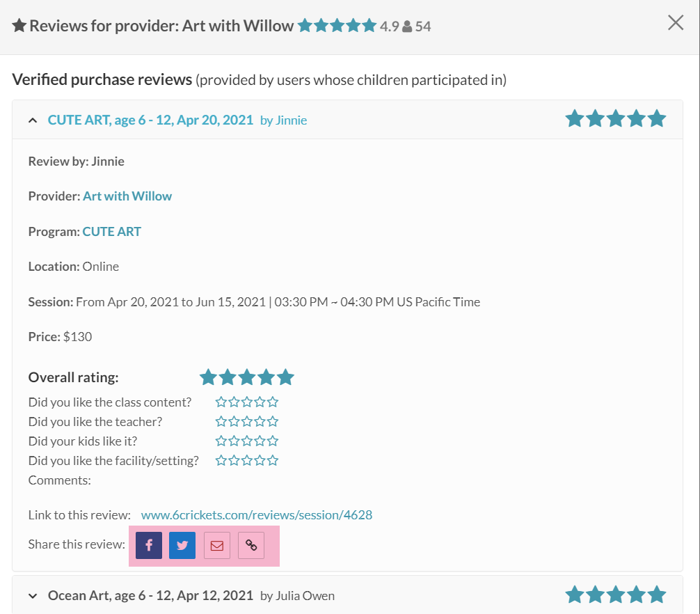Rate stars for teacher question
This screenshot has height=614, width=700.
246,422
